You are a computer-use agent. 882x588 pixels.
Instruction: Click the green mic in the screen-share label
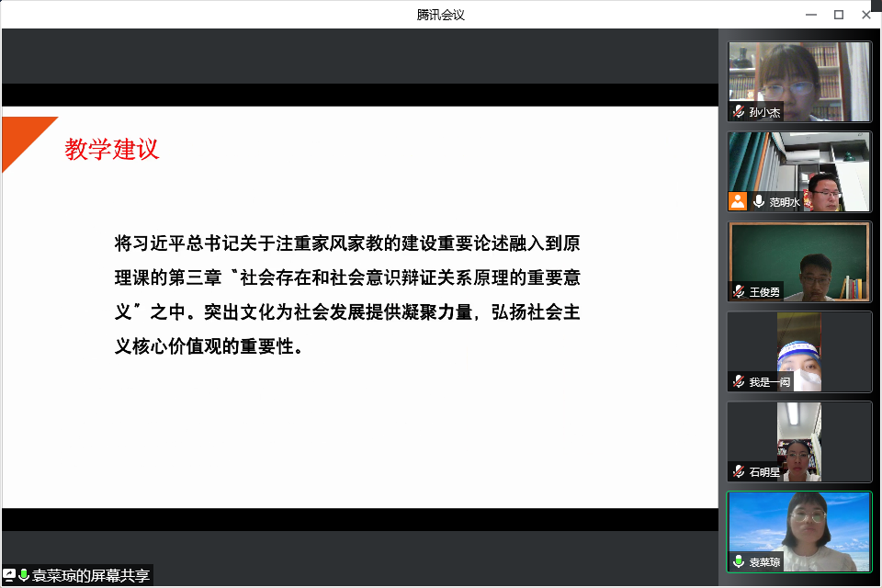pos(24,575)
